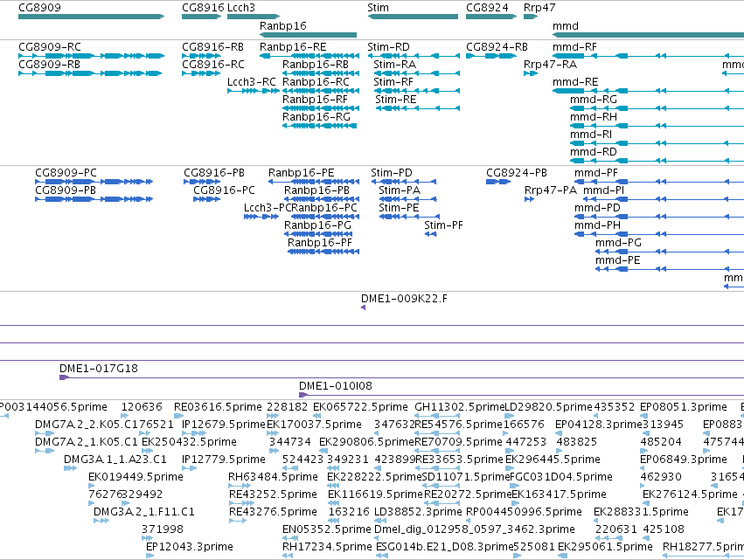Click the mmd-RF transcript label

coord(574,47)
